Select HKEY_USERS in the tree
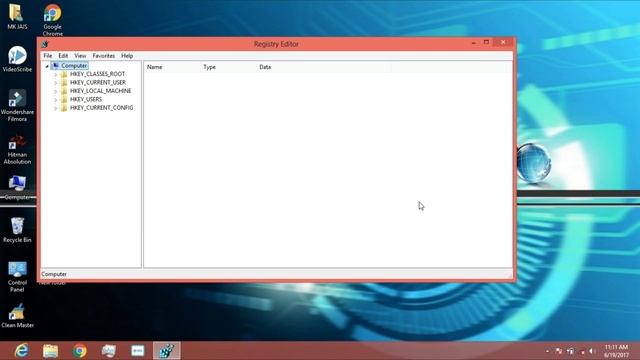The image size is (640, 360). 86,99
